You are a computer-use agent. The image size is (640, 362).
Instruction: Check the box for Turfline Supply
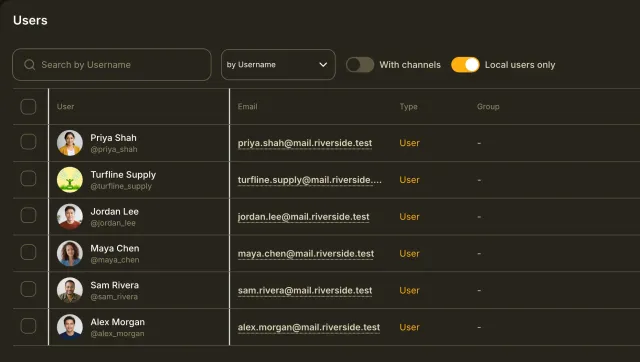coord(28,178)
